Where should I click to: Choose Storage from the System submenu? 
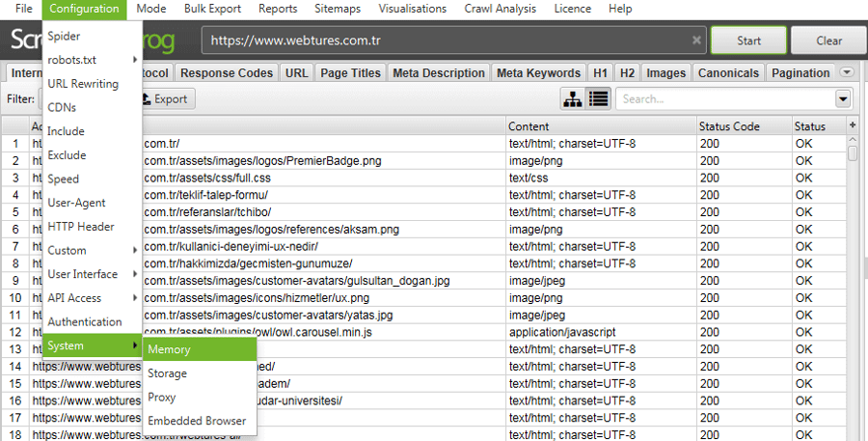pyautogui.click(x=200, y=373)
